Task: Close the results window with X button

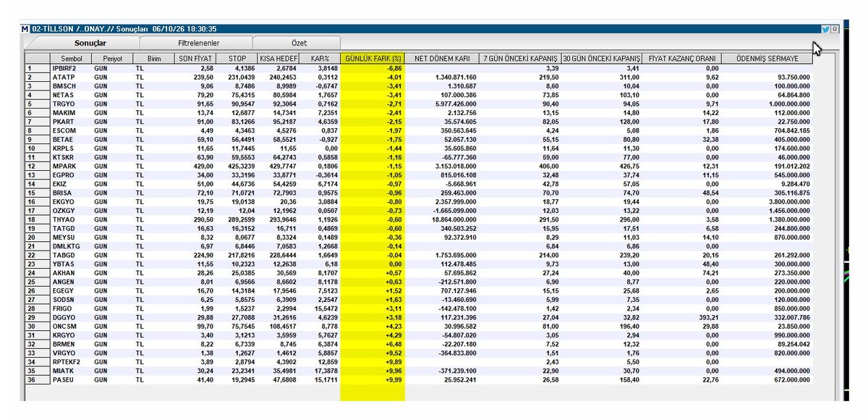Action: tap(834, 29)
